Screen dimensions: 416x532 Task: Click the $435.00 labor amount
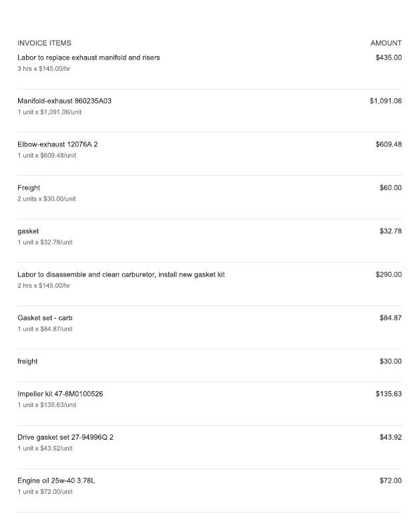click(x=389, y=57)
